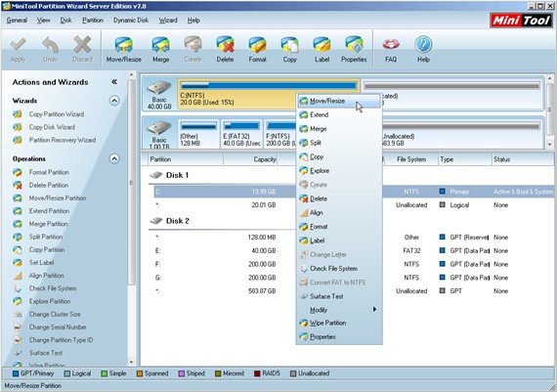The width and height of the screenshot is (557, 392).
Task: Choose Change Partition Type ID in sidebar
Action: (61, 340)
